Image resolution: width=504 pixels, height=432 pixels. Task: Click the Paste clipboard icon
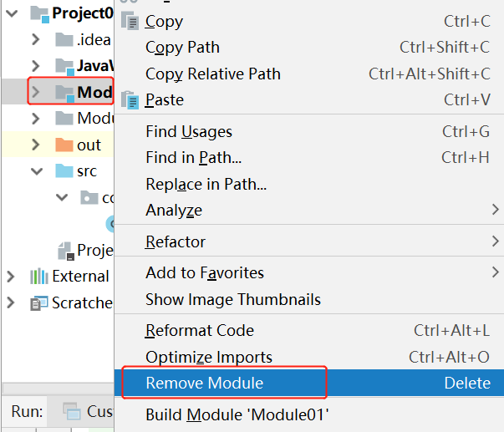point(132,100)
